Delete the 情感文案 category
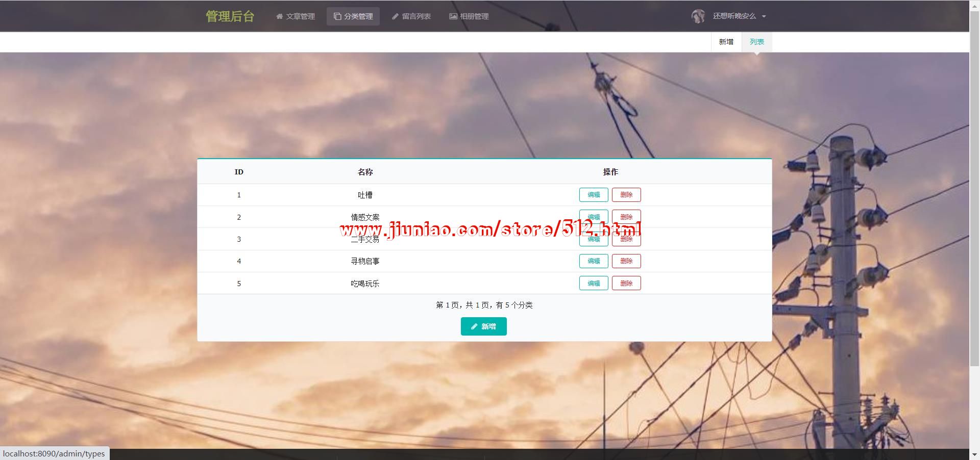 tap(626, 217)
